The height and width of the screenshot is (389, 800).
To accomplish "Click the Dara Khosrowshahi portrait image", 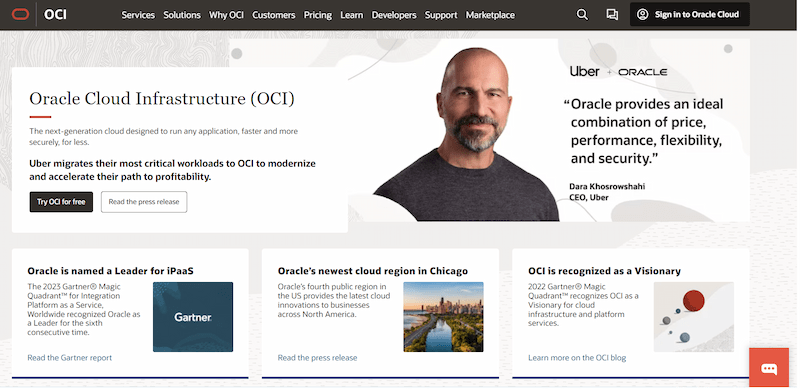I will [x=467, y=135].
